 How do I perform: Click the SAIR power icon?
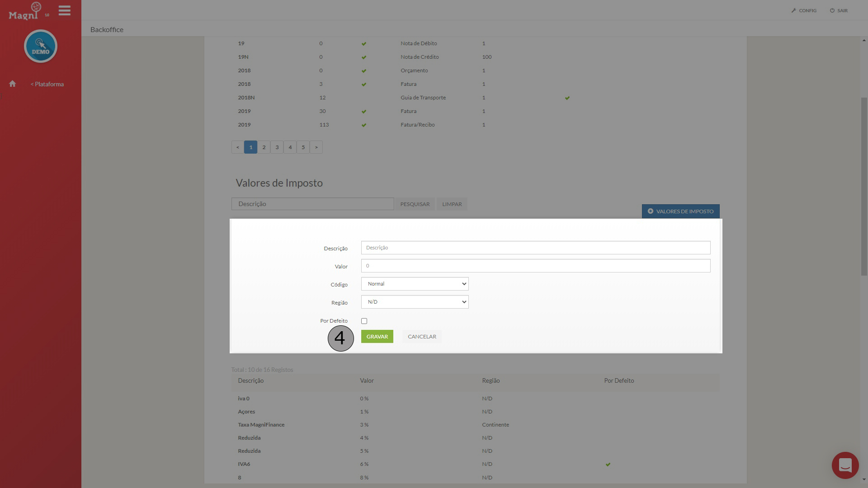point(832,10)
